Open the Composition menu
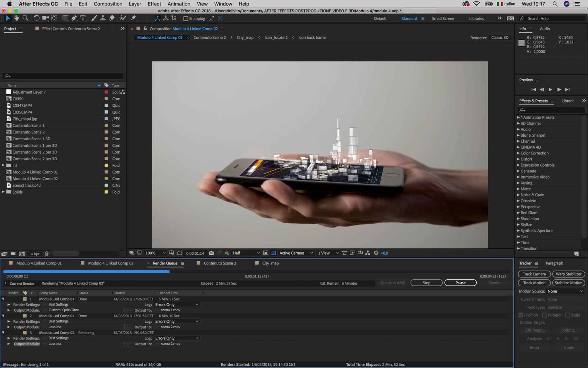This screenshot has width=588, height=368. (108, 4)
